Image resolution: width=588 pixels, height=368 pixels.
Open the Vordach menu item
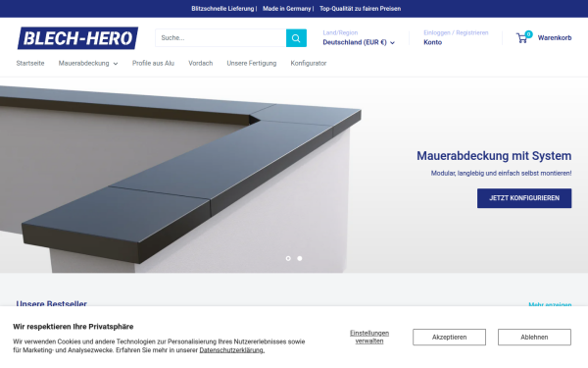tap(200, 63)
